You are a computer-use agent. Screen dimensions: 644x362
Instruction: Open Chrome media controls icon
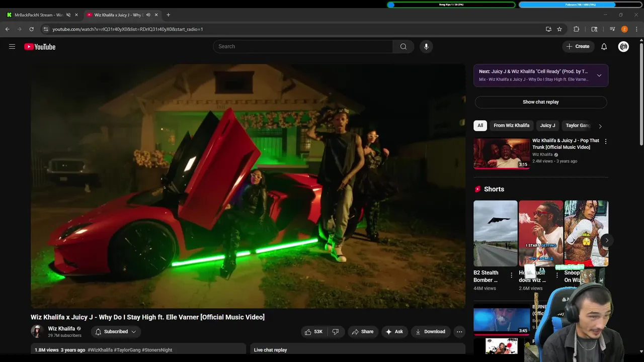tap(612, 29)
